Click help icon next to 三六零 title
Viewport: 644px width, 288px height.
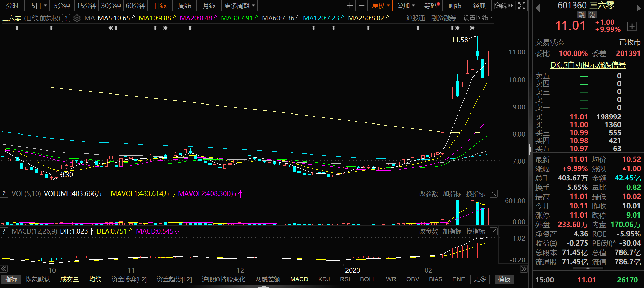click(x=66, y=18)
